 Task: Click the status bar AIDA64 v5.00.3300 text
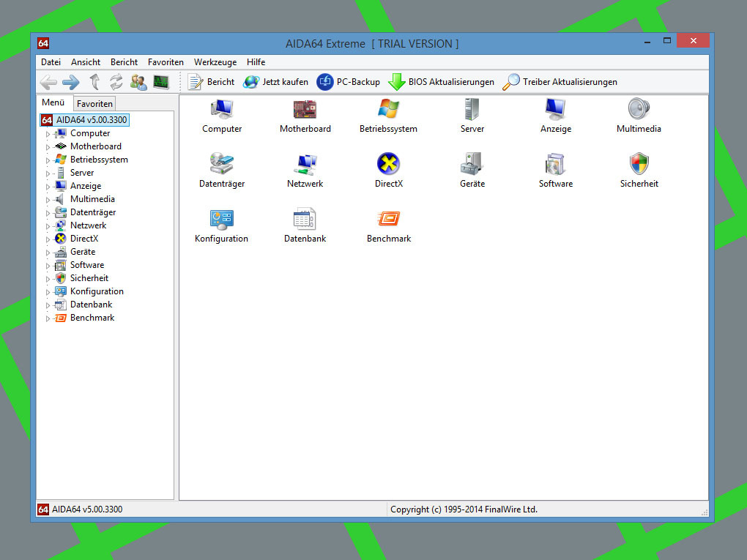click(x=87, y=509)
